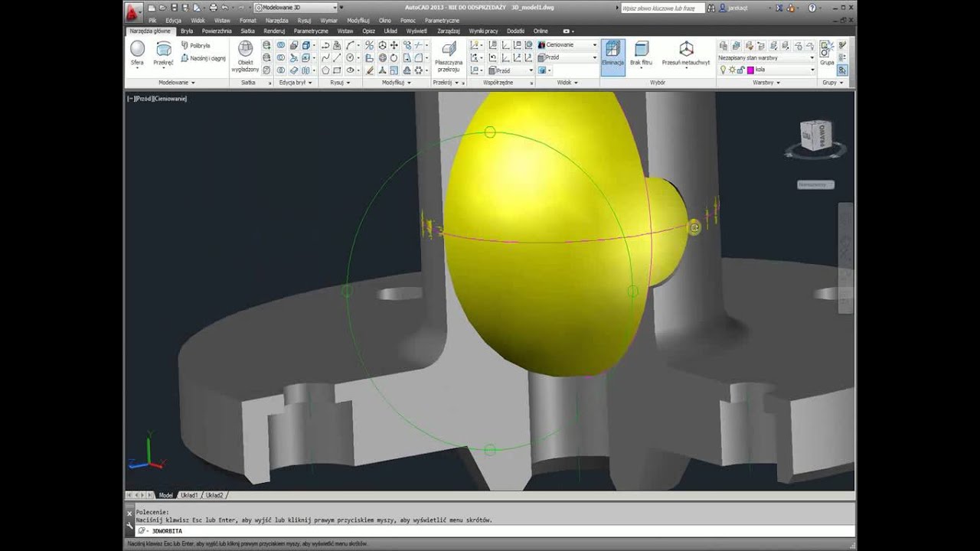This screenshot has height=551, width=980.
Task: Click the Save icon in quick access toolbar
Action: 174,8
